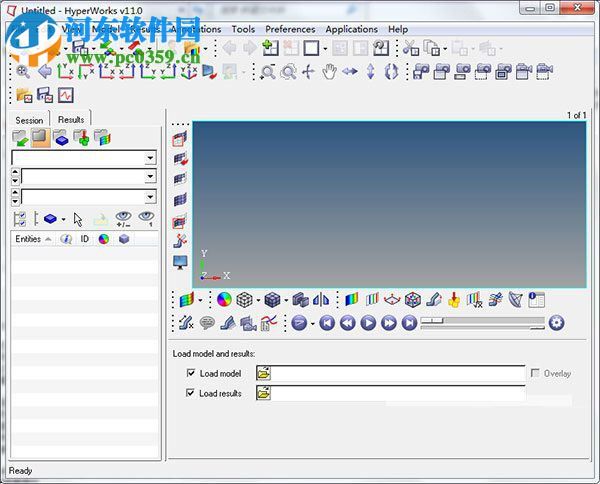Open the contour icon dropdown arrow

(200, 300)
